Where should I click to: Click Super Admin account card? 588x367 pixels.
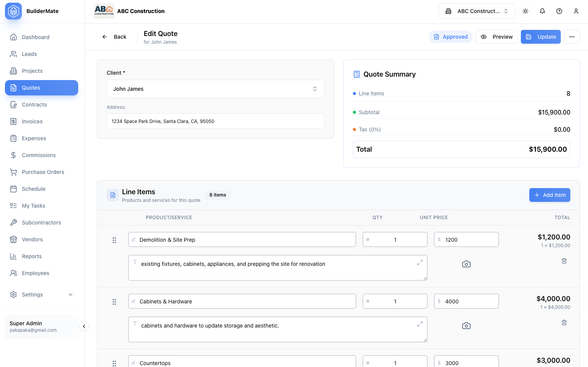point(41,326)
